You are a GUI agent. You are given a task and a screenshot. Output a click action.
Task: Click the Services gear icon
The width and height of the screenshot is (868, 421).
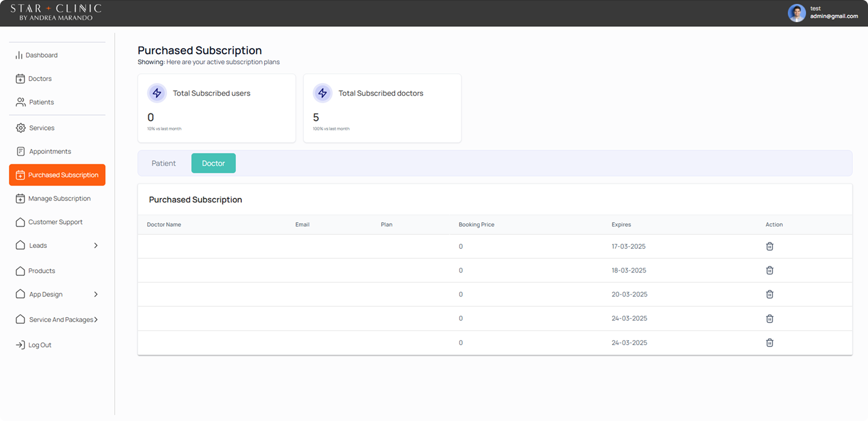21,128
